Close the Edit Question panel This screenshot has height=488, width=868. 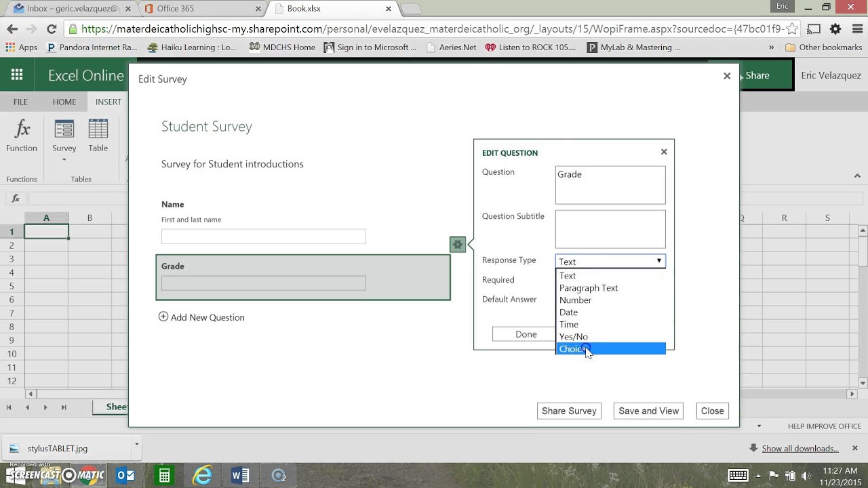[x=664, y=152]
